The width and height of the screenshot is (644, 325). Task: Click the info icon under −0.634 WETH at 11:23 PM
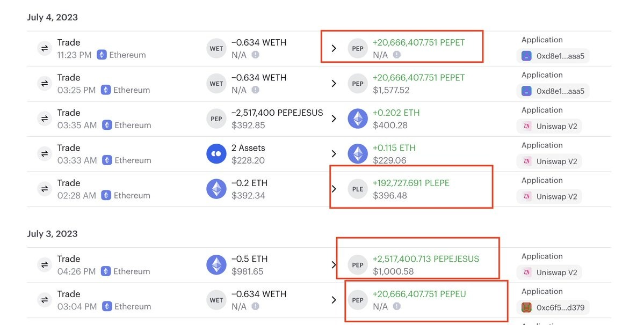[255, 55]
